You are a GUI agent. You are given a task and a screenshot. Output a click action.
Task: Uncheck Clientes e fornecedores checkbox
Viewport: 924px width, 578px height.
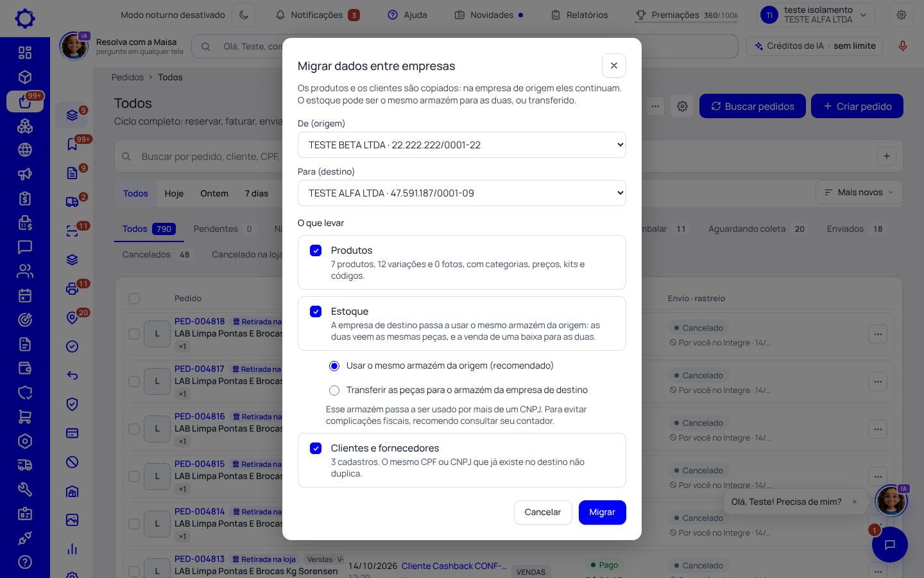316,448
